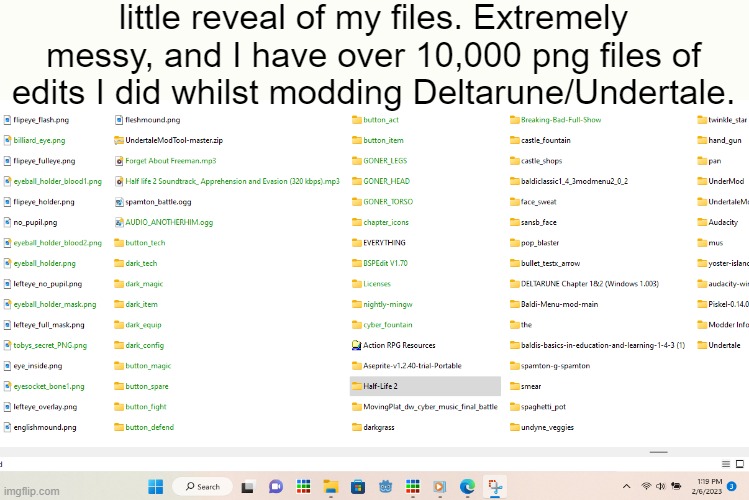Select the dark_magic folder

tap(139, 284)
